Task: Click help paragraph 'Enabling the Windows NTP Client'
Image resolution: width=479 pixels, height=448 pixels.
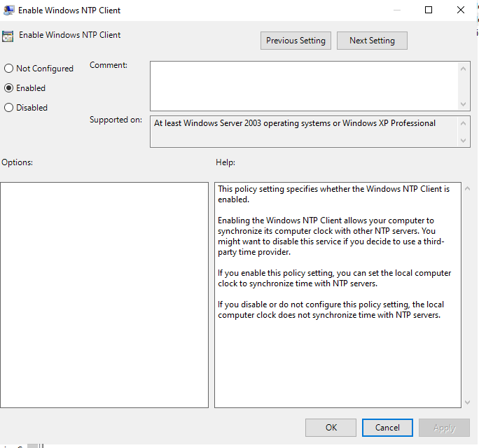Action: tap(331, 236)
